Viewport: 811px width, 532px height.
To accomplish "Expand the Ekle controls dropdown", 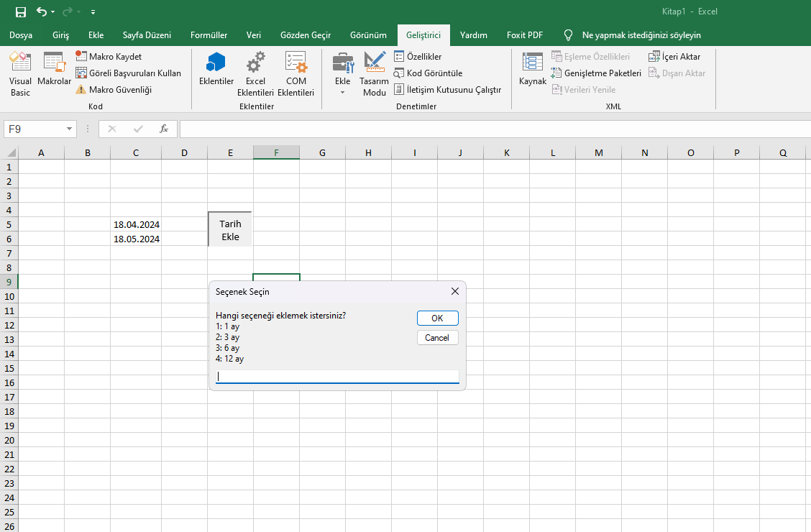I will tap(343, 92).
